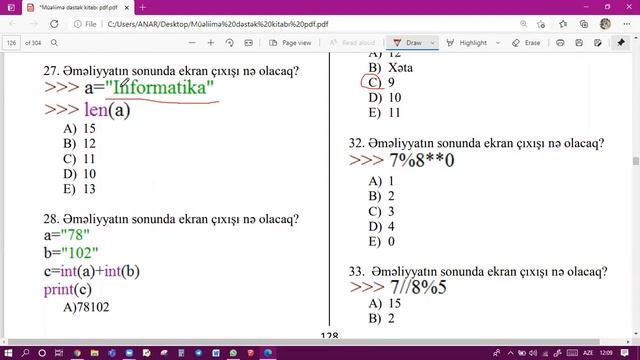Open the tab actions menu icon
The image size is (640, 360).
point(11,7)
